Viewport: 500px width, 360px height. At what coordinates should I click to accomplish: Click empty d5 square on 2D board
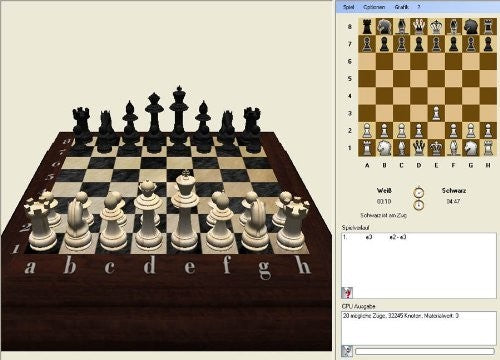(x=419, y=79)
